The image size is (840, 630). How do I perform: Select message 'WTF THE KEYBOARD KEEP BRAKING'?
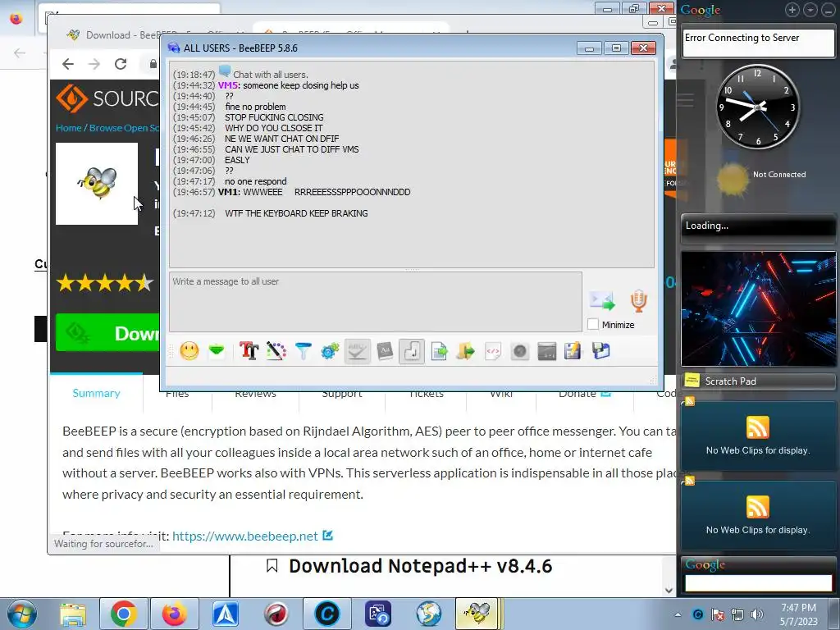coord(296,213)
